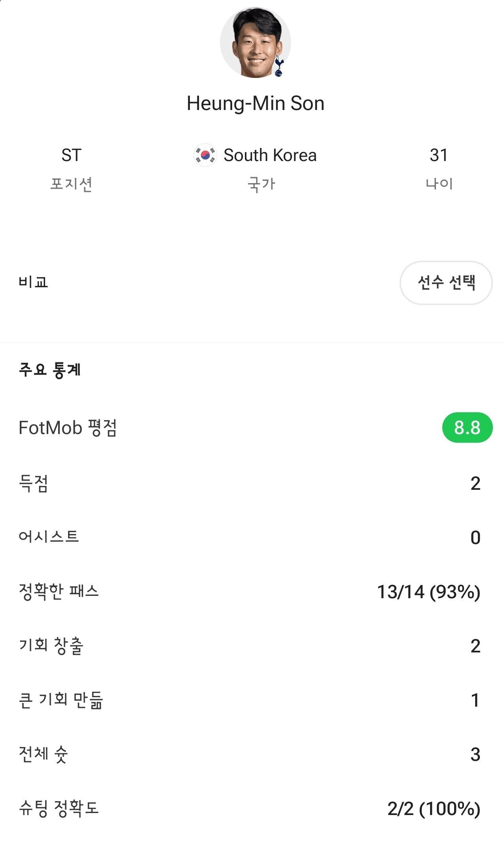Tap the 13/14 (93%) pass value

click(x=428, y=592)
